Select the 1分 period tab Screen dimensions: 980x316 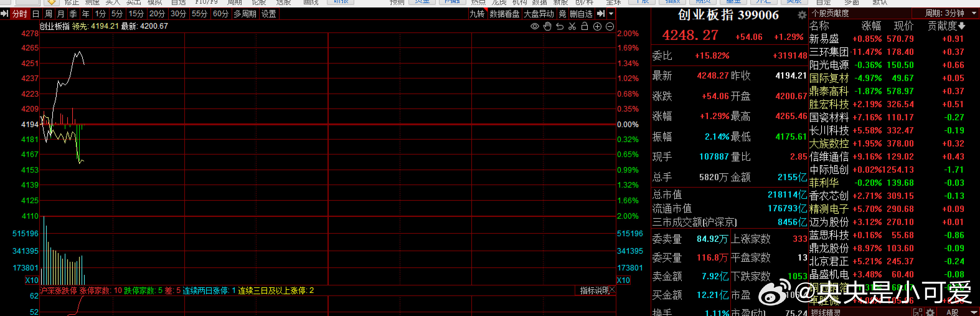[x=101, y=14]
